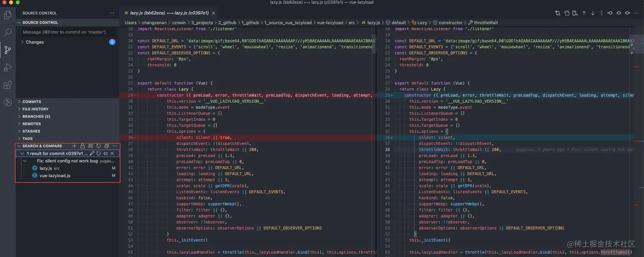Click 'zhangzenan' breadcrumb folder
Screen dimensions: 644x257
coord(154,23)
